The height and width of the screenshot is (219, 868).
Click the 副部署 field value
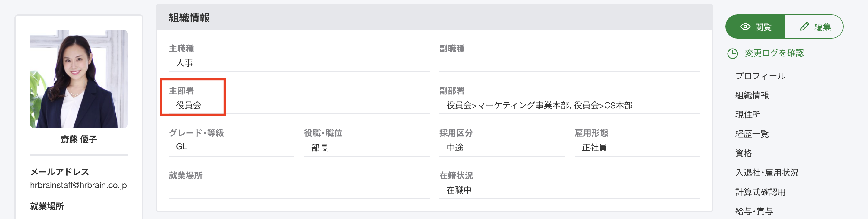tap(539, 105)
